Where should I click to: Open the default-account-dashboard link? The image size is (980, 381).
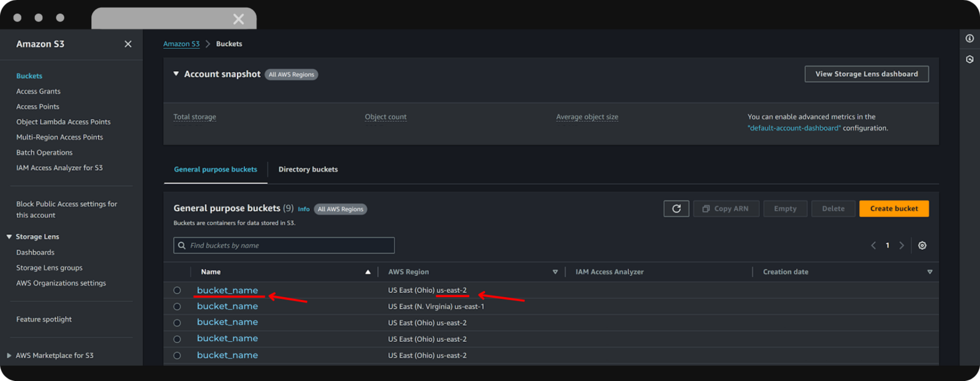[x=794, y=128]
